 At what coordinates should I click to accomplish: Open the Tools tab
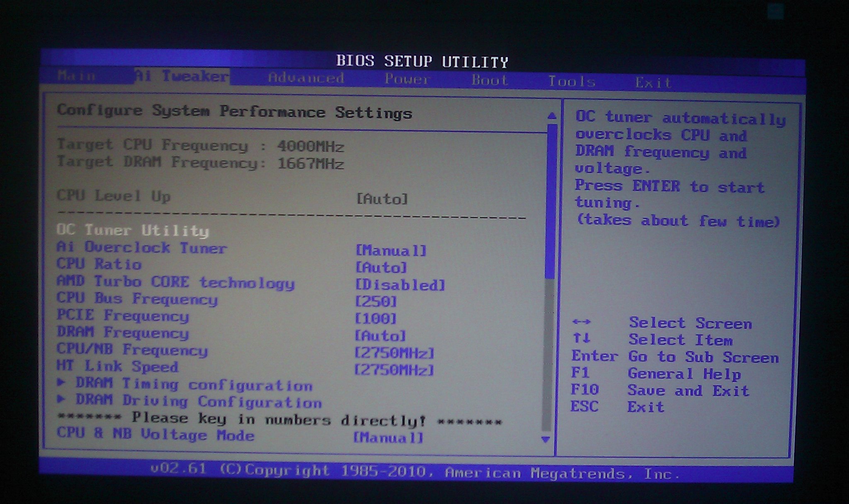click(x=572, y=81)
